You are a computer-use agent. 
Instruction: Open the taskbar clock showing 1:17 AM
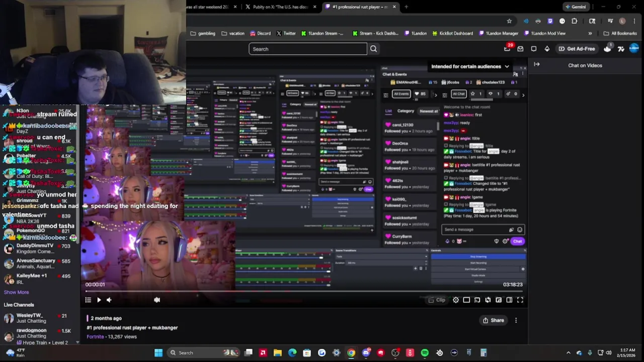[x=627, y=352]
